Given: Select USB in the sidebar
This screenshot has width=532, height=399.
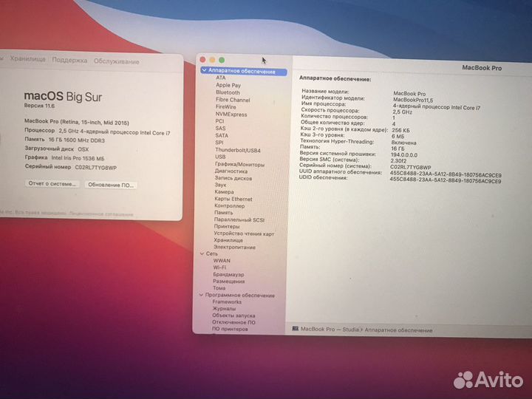Looking at the screenshot, I should pos(220,157).
